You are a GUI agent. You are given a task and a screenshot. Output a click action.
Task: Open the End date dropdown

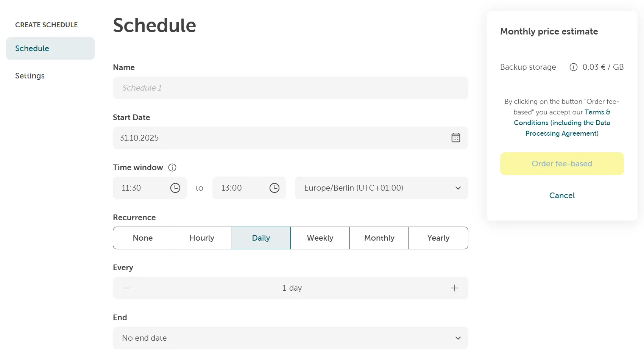(x=290, y=338)
